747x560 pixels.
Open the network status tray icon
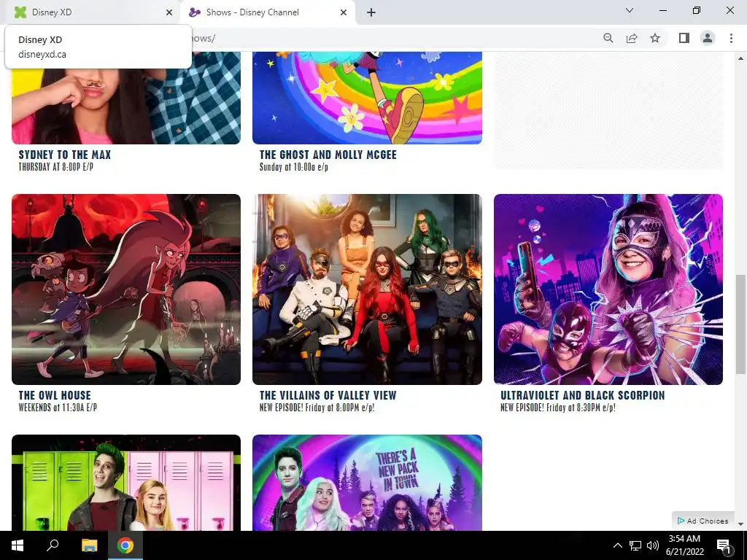[635, 545]
